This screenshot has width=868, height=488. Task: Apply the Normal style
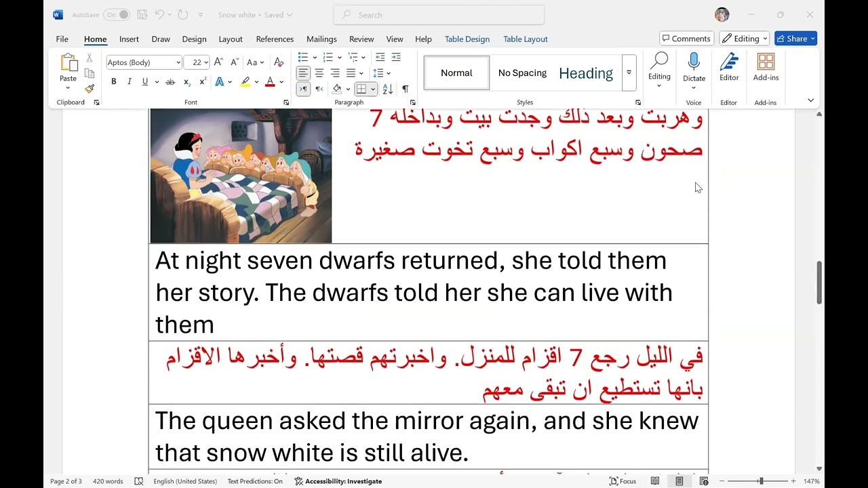pyautogui.click(x=456, y=73)
